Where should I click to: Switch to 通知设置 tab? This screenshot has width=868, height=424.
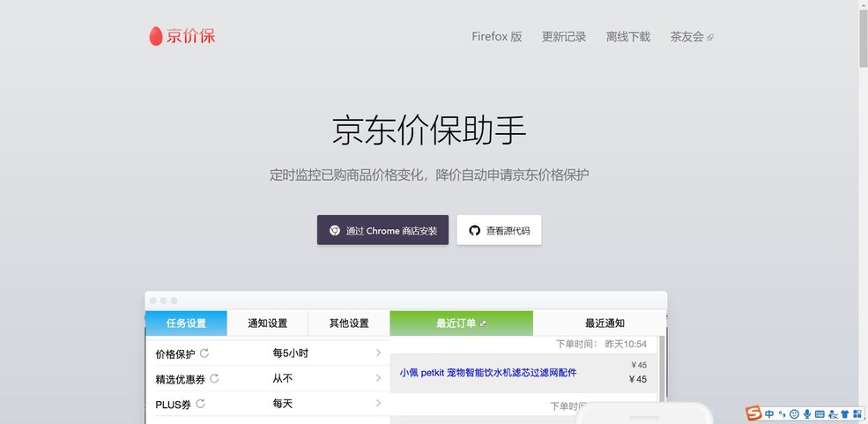tap(267, 324)
